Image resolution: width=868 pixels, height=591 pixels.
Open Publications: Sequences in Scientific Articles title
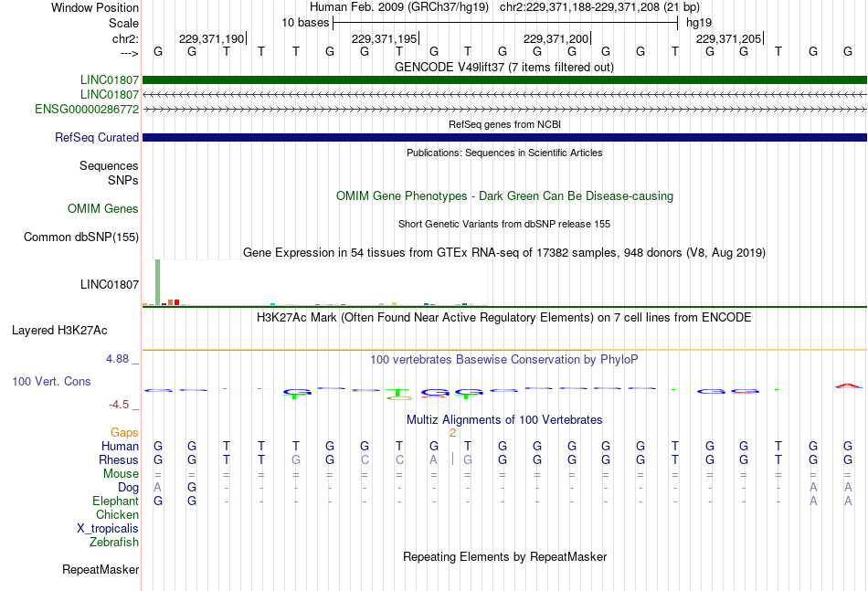click(504, 153)
